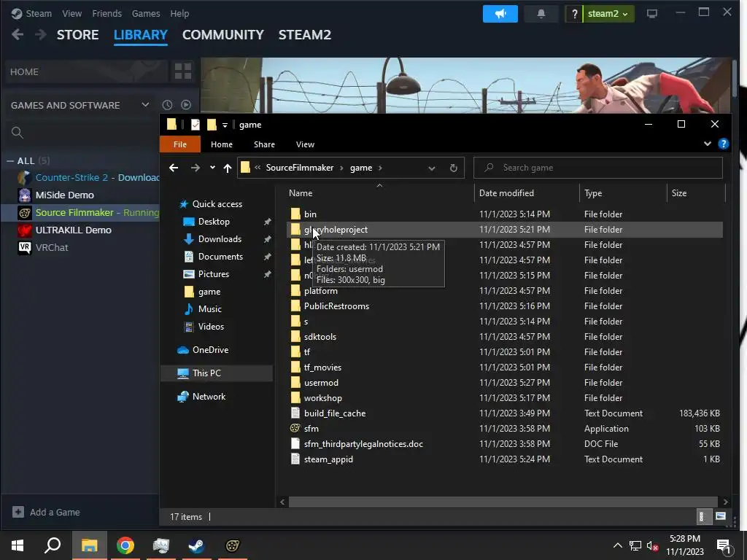Select the workshop folder

[x=322, y=398]
